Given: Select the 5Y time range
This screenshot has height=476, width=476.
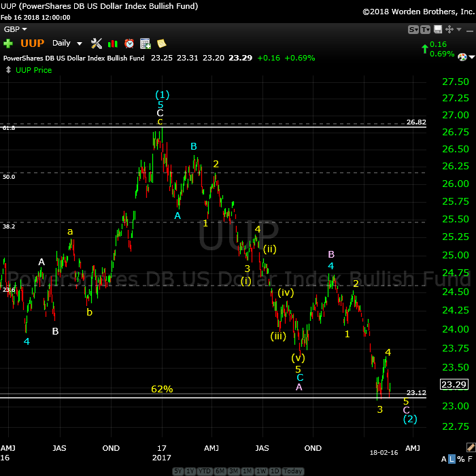Looking at the screenshot, I should [x=178, y=471].
